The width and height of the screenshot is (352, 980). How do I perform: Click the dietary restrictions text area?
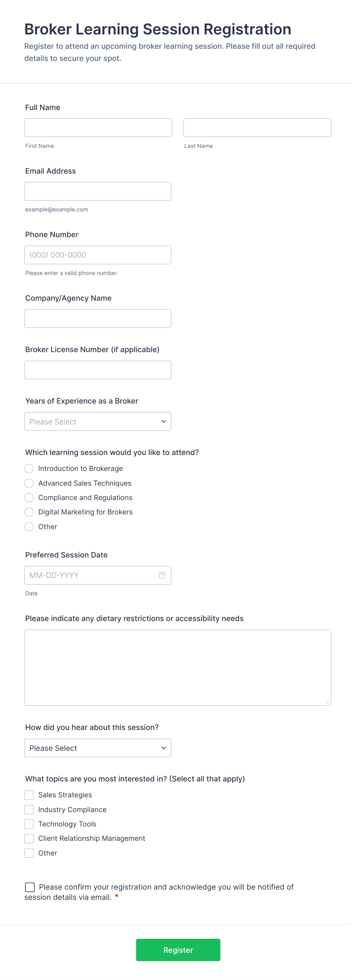(178, 668)
